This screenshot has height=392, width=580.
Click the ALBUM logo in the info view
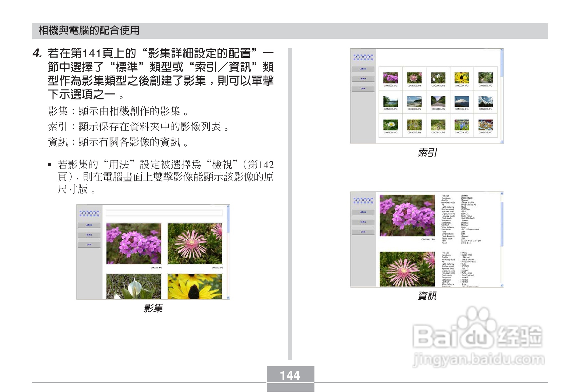coord(363,200)
